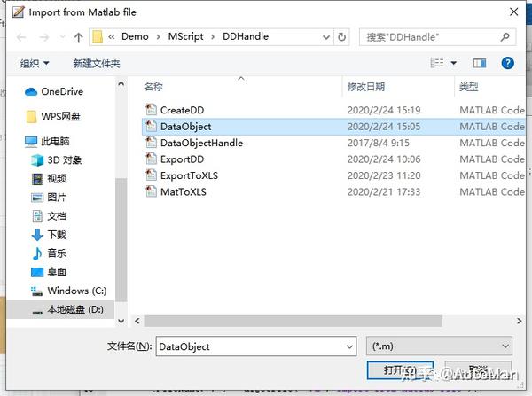Expand the filename combo box dropdown

tap(349, 346)
